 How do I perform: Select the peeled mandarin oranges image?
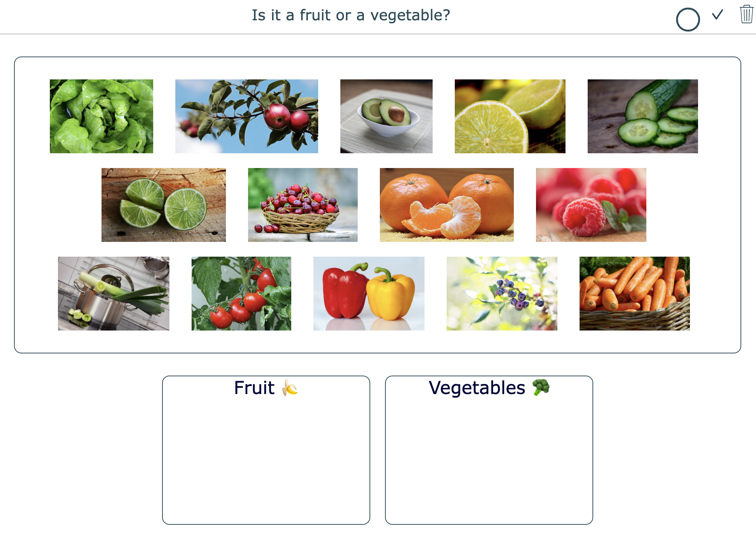[447, 205]
